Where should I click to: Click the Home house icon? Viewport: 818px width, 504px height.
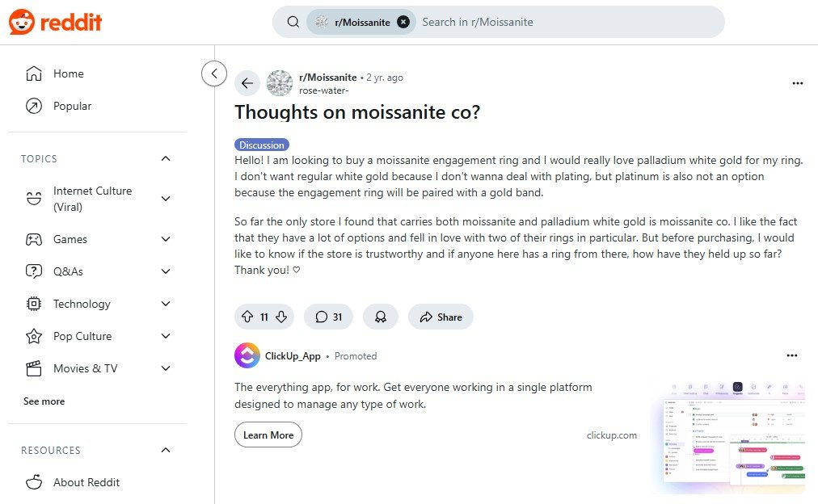[34, 73]
